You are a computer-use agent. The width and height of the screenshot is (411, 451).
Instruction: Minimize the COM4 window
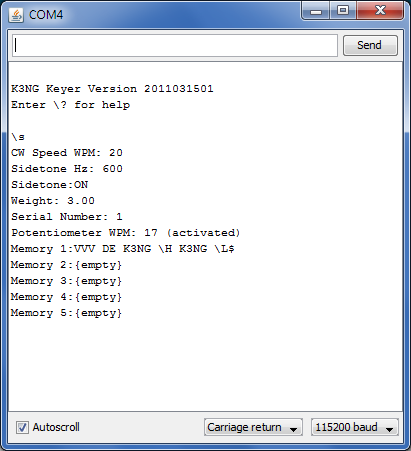click(x=316, y=11)
